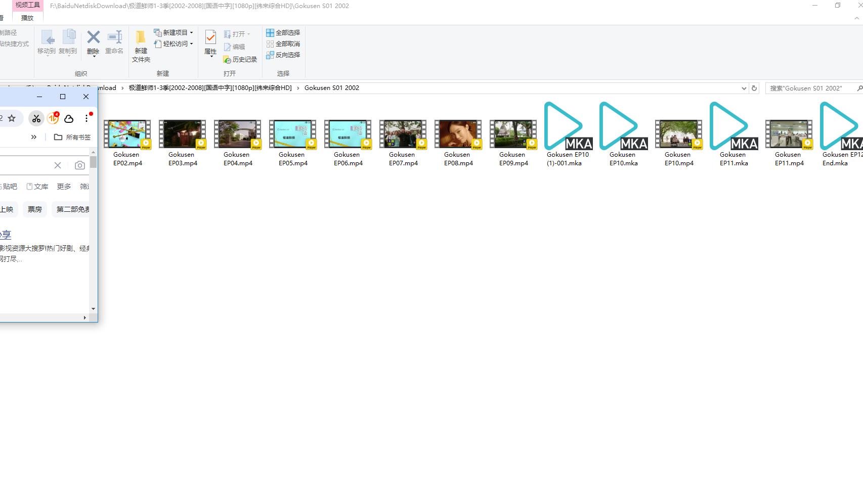
Task: Select all items with 全部选择
Action: [x=283, y=33]
